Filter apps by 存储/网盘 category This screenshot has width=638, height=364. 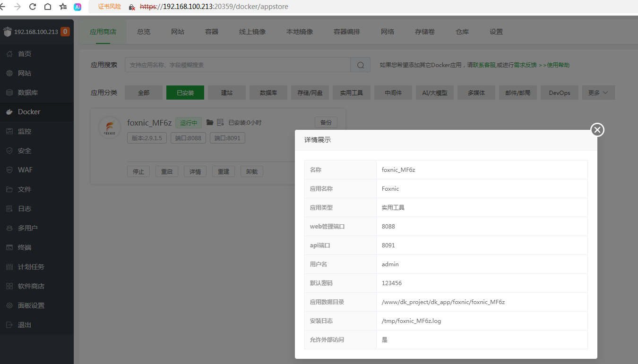click(310, 93)
